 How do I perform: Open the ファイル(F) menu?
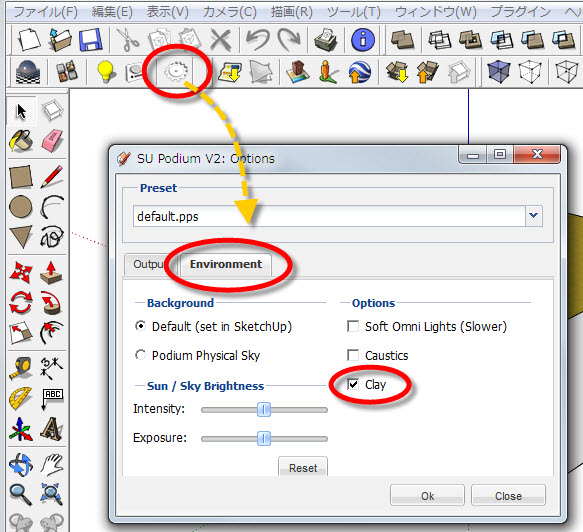point(45,12)
